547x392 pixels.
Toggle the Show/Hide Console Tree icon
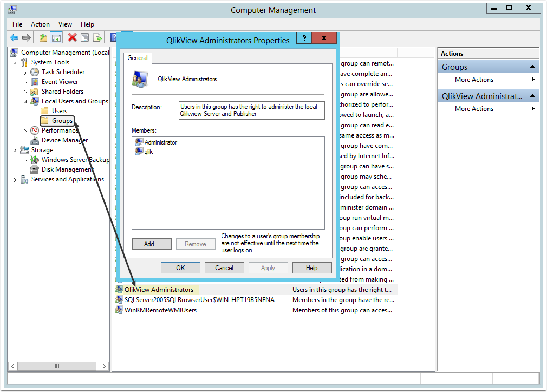[56, 37]
